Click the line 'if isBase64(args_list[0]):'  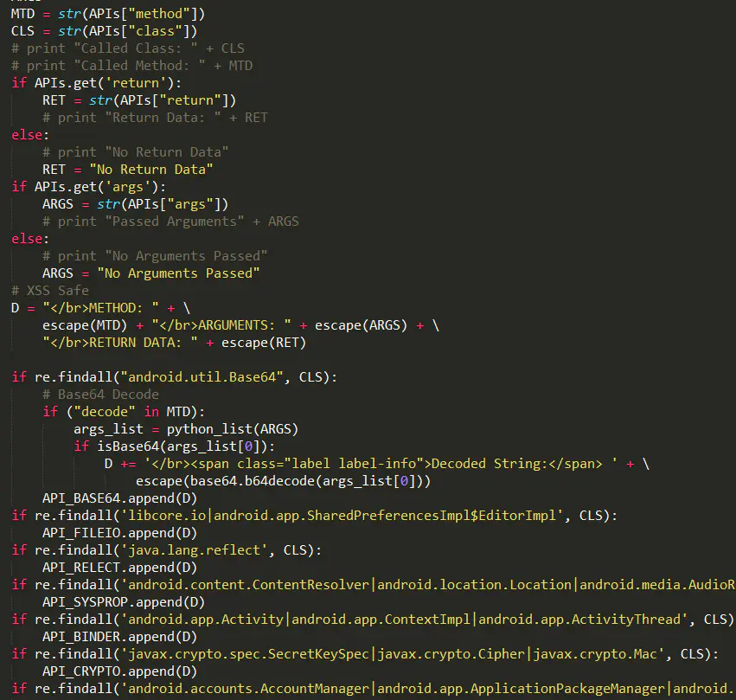[x=174, y=446]
